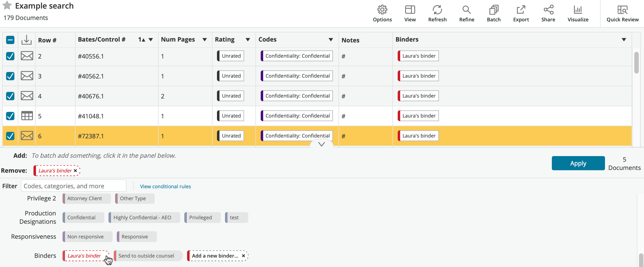The height and width of the screenshot is (267, 644).
Task: Deselect the checkbox on highlighted row 6
Action: pos(10,136)
